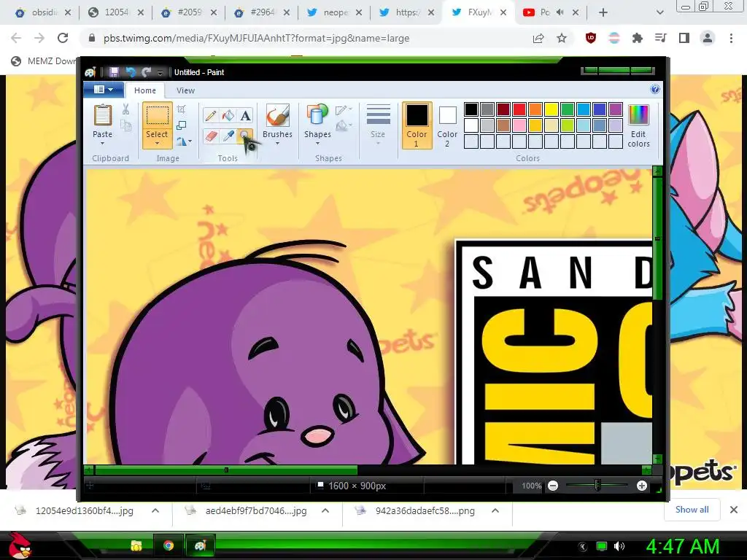Click the Shapes gallery icon
Screen dimensions: 747x560
pos(317,115)
